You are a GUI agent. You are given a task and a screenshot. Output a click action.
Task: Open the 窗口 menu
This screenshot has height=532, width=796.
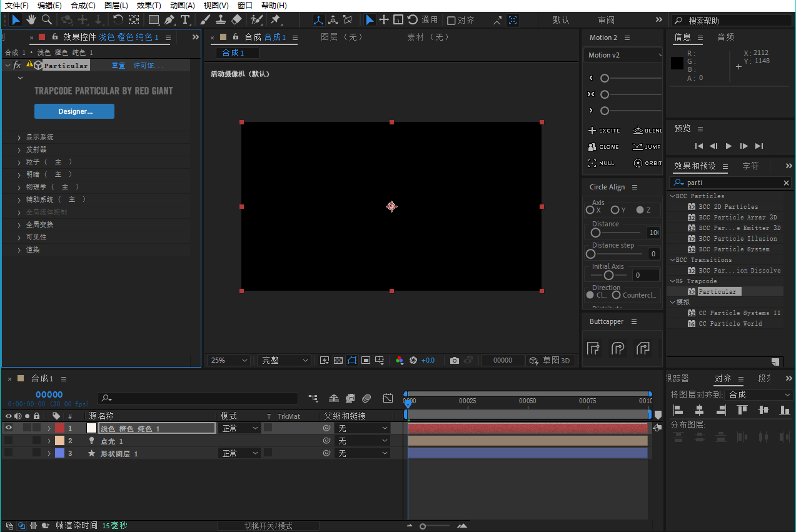point(245,6)
